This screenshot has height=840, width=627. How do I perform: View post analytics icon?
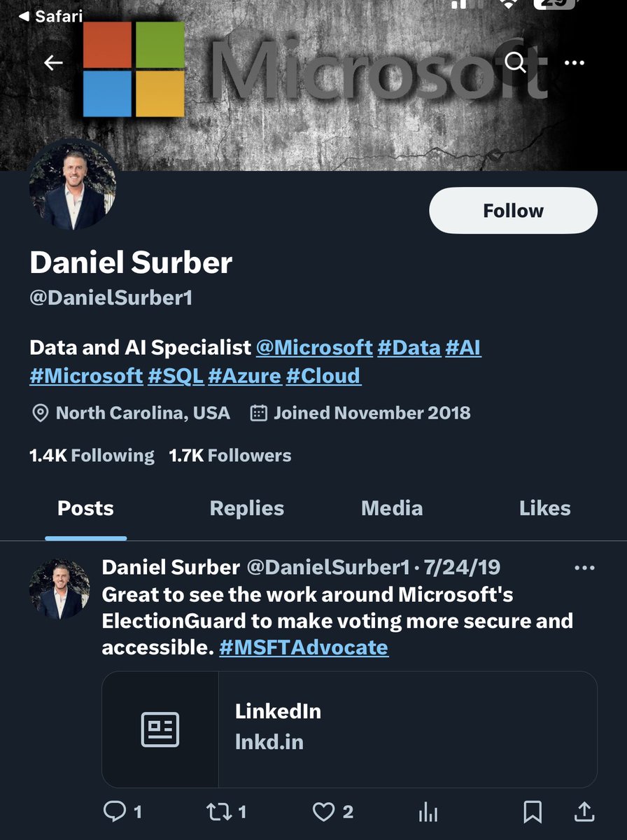click(428, 812)
